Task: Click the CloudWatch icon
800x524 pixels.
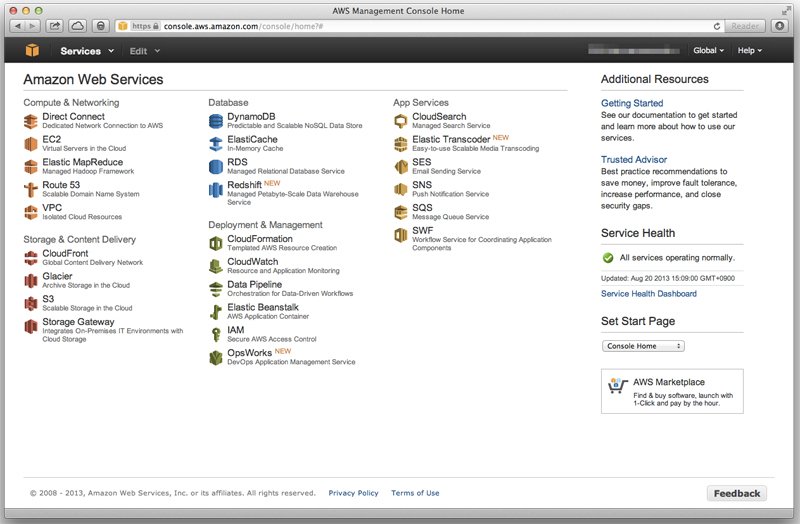Action: coord(216,266)
